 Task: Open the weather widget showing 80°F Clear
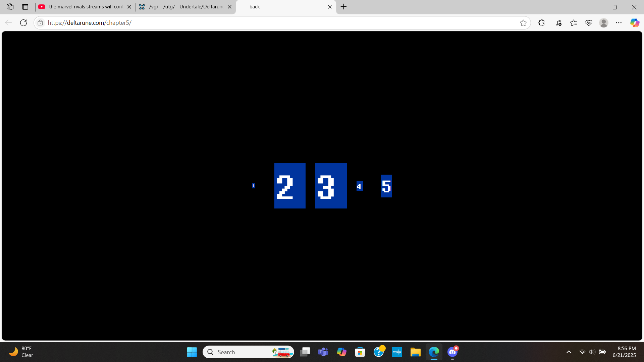click(x=21, y=352)
